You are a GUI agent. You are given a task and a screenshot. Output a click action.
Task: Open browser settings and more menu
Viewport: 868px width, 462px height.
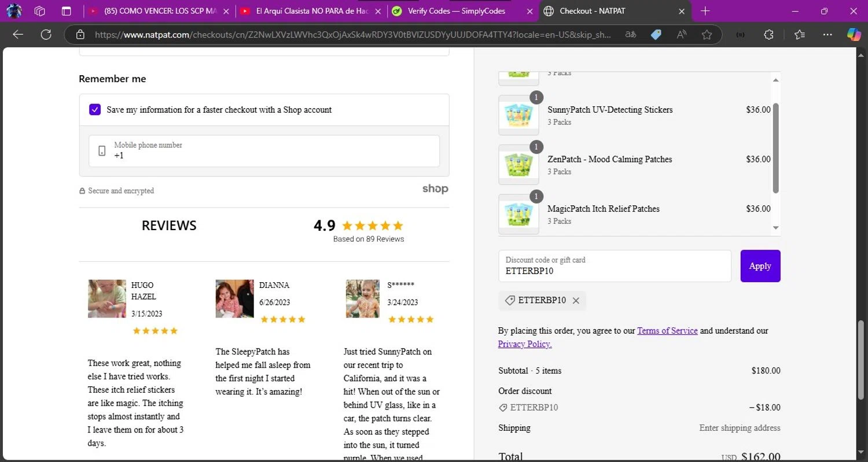(827, 35)
